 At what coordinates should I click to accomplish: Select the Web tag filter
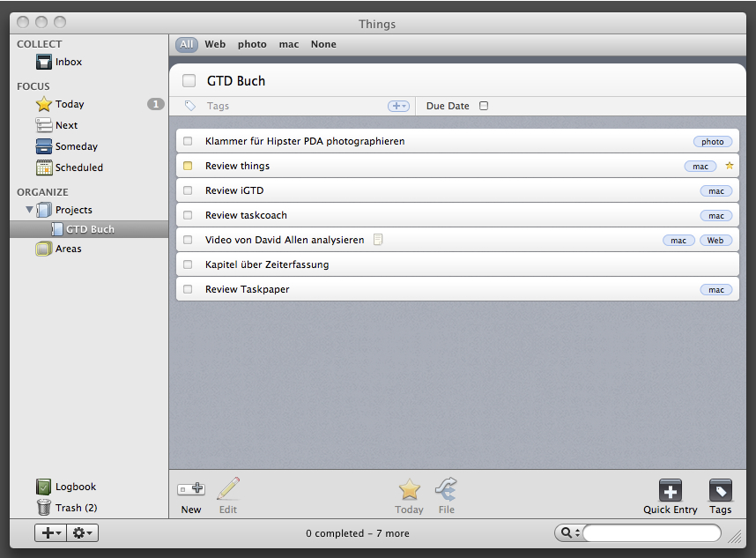215,44
